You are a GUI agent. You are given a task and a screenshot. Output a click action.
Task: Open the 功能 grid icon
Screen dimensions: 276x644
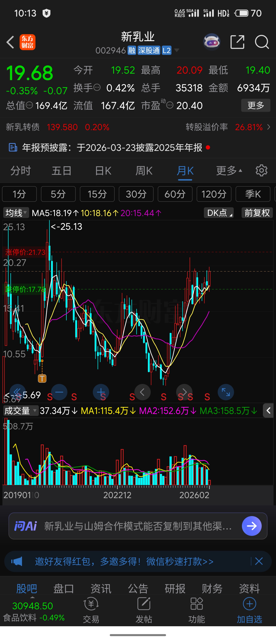click(197, 604)
